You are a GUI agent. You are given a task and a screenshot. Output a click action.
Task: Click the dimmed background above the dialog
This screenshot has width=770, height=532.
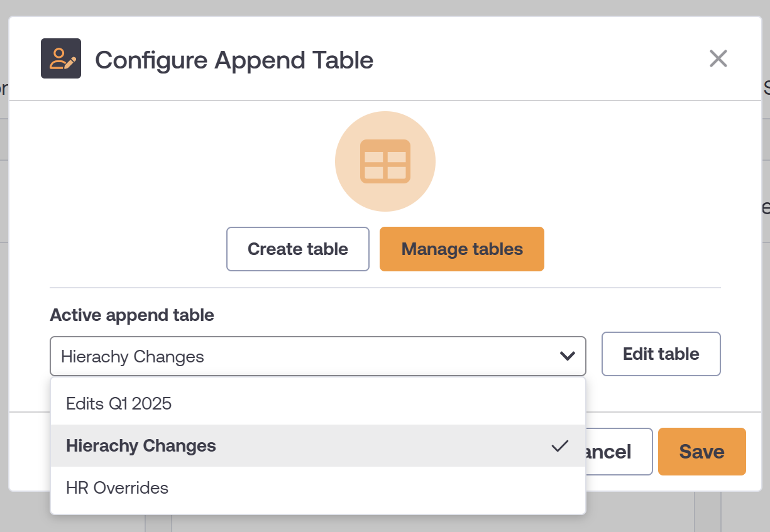point(385,8)
